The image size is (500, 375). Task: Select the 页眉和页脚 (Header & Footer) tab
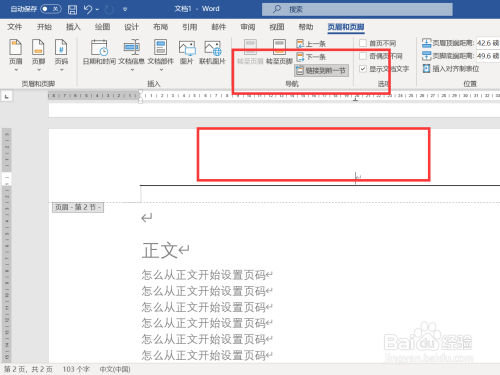pyautogui.click(x=346, y=27)
